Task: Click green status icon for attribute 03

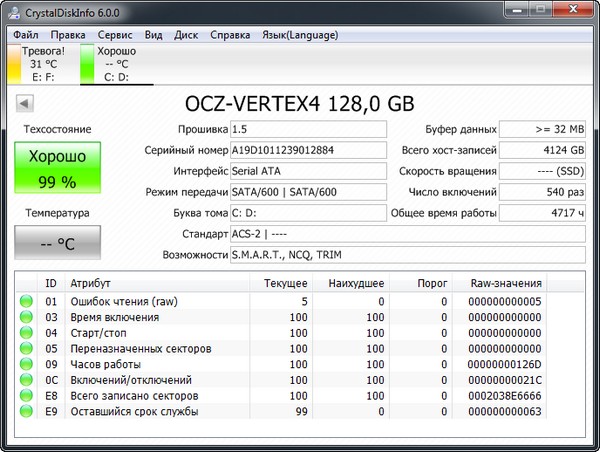Action: 25,317
